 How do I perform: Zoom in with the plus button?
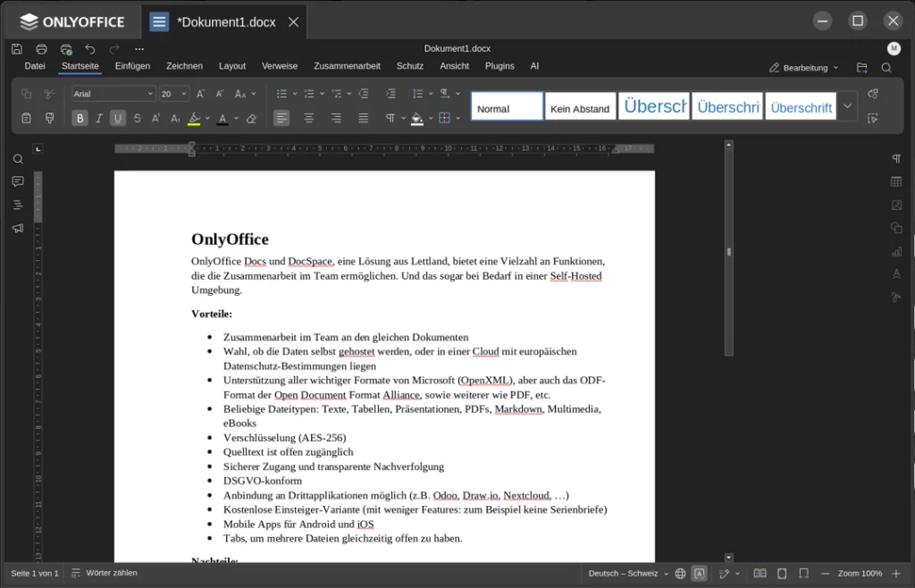[x=896, y=574]
